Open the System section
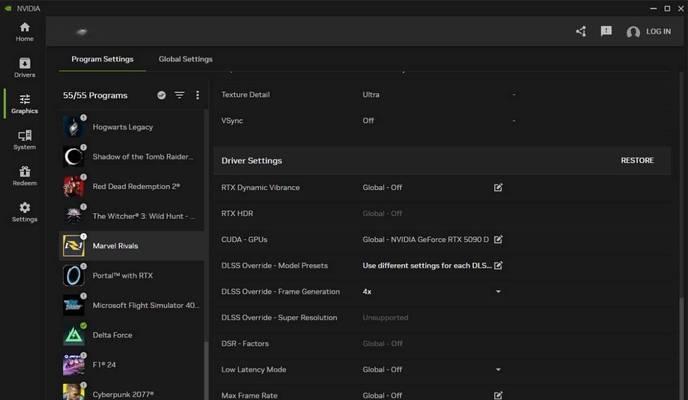The width and height of the screenshot is (688, 400). pyautogui.click(x=25, y=139)
